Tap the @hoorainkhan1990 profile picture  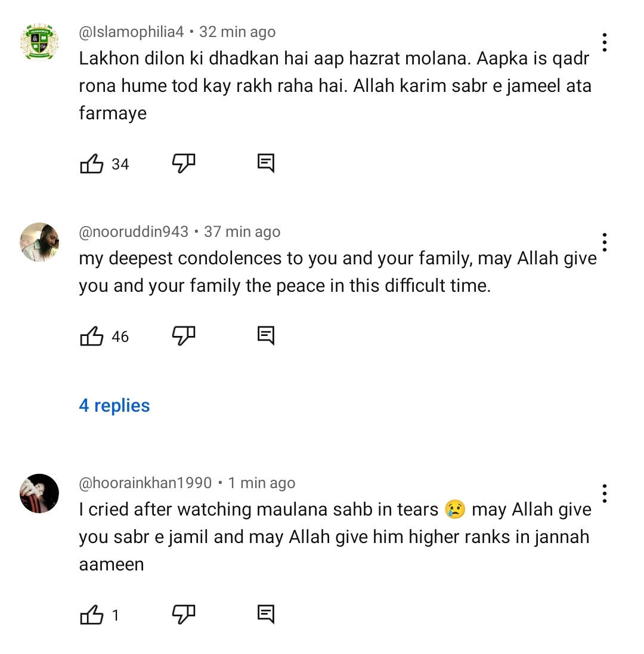pyautogui.click(x=39, y=493)
